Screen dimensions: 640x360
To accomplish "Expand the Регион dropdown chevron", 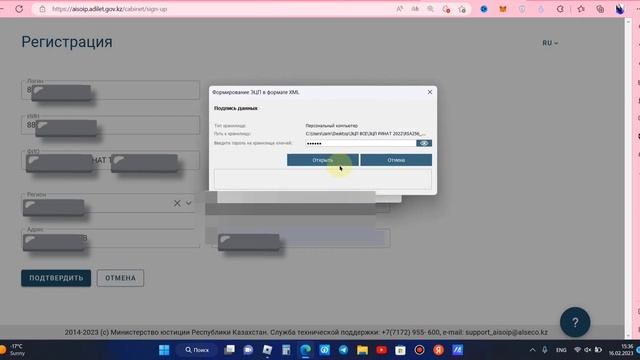I will point(189,203).
